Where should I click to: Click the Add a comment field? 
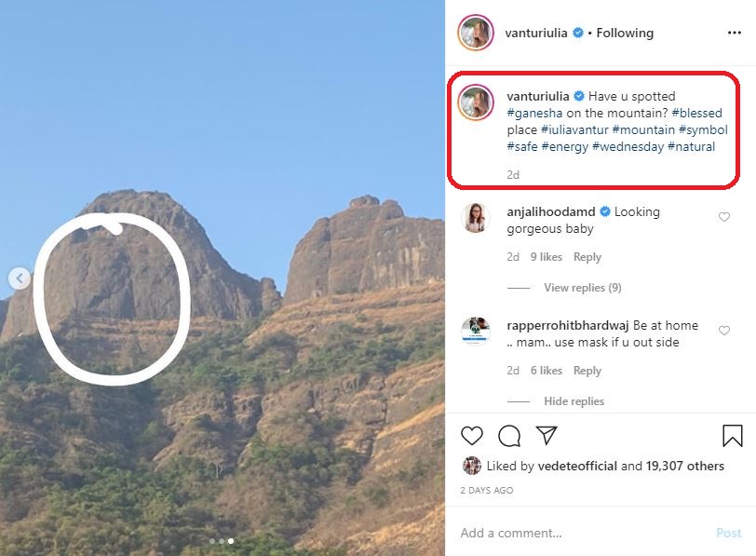[x=577, y=534]
